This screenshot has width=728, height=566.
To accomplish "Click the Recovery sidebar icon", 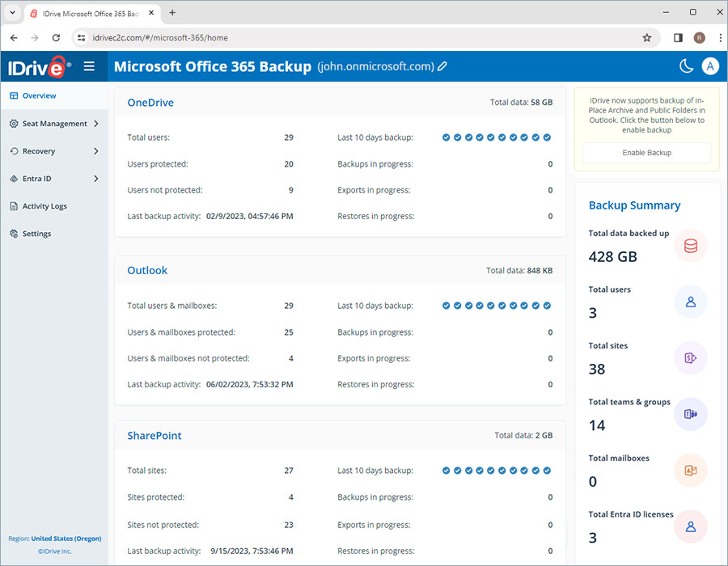I will (x=14, y=150).
